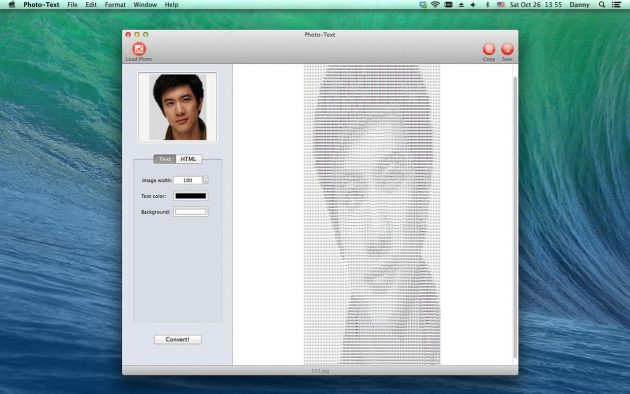Screen dimensions: 630x394
Task: Open the Format menu
Action: click(x=115, y=5)
